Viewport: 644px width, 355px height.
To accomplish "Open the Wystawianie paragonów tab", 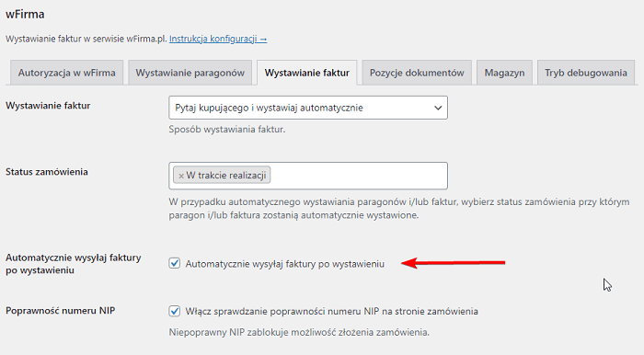I will (190, 73).
